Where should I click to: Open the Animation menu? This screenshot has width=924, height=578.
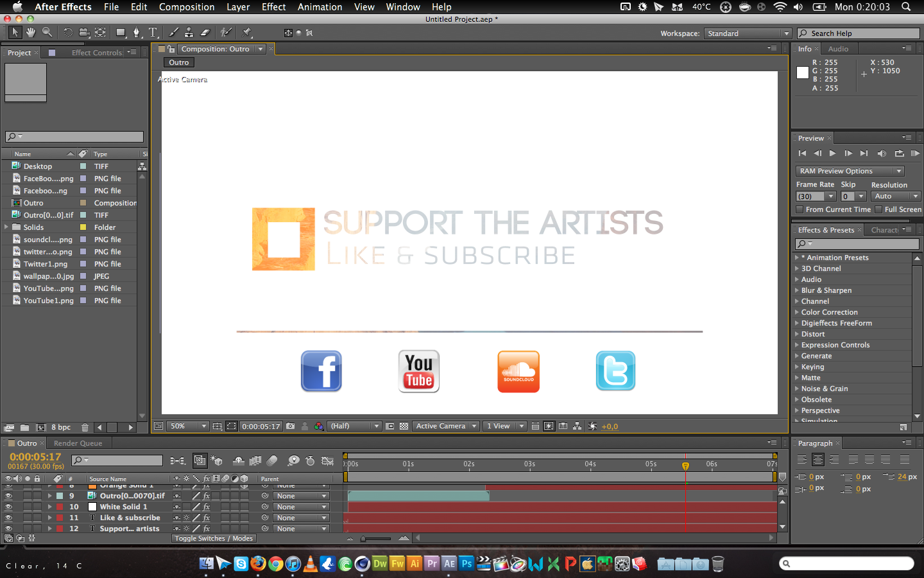coord(320,6)
